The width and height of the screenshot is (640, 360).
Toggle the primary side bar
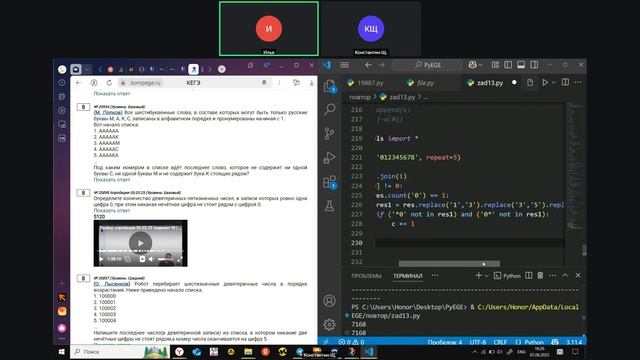pos(508,65)
